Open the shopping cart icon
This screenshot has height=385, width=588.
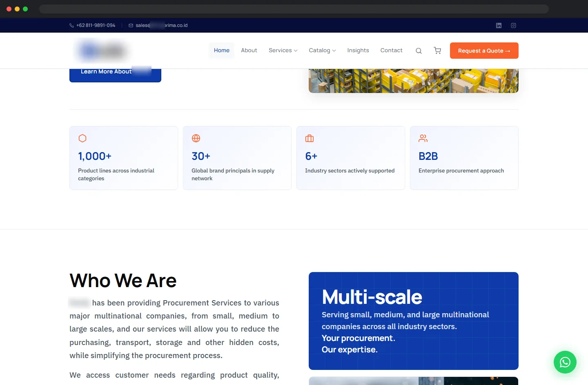[x=437, y=51]
